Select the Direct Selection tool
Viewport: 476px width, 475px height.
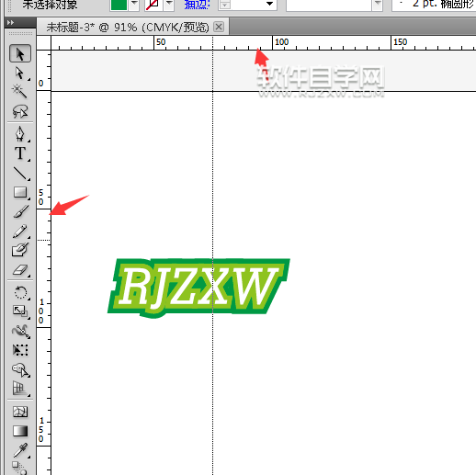click(20, 73)
